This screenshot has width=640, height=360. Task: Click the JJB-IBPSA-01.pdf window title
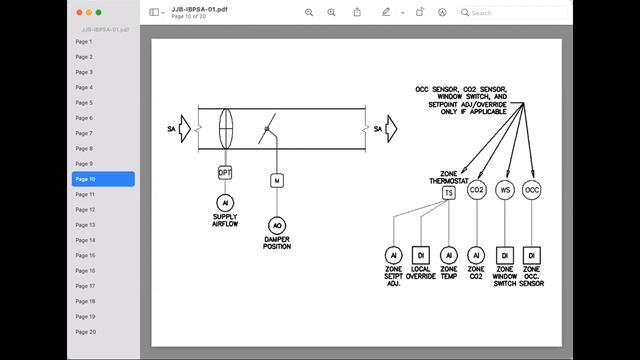(199, 9)
